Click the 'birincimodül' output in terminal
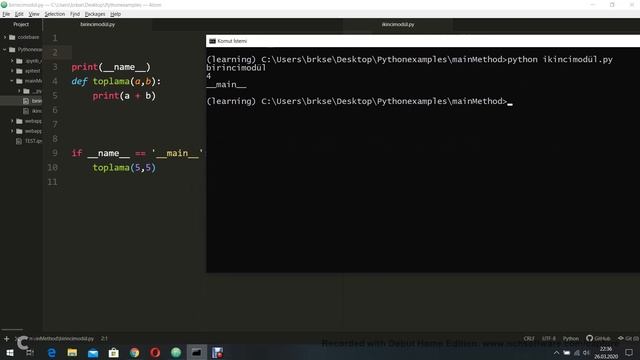 (236, 68)
